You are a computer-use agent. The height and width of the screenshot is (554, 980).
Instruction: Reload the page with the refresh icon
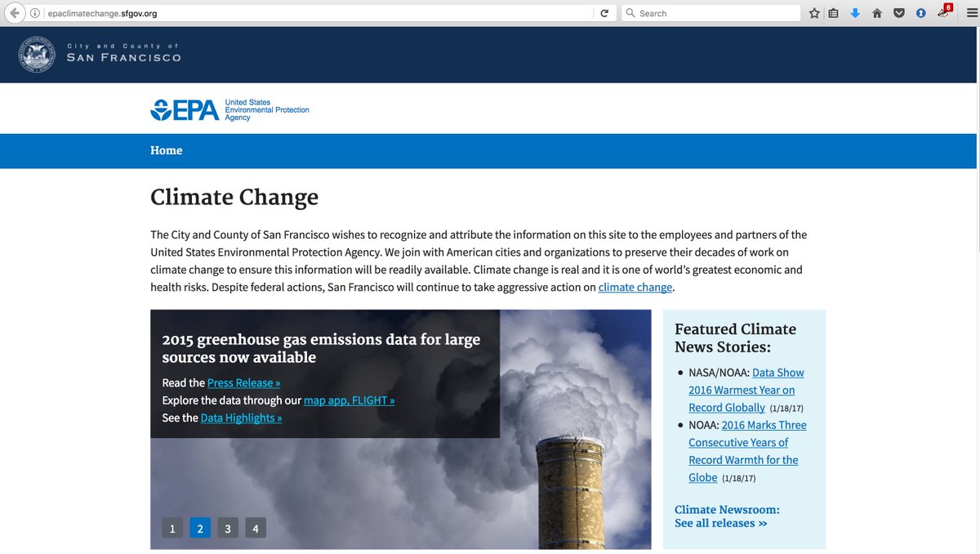click(x=604, y=13)
